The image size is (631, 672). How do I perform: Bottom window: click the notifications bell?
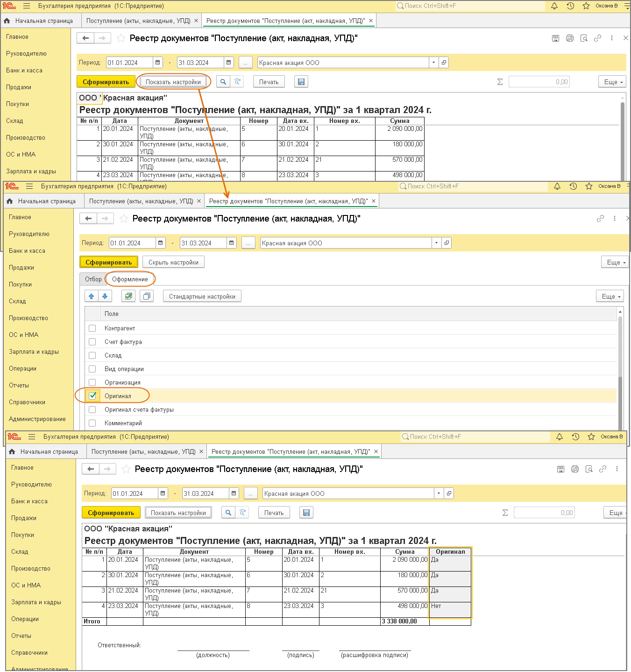[560, 437]
